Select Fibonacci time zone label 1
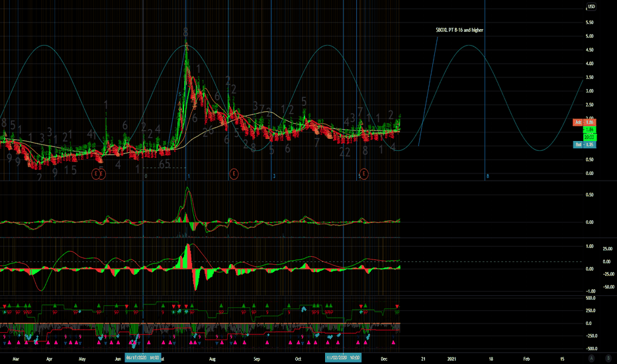 [x=189, y=176]
